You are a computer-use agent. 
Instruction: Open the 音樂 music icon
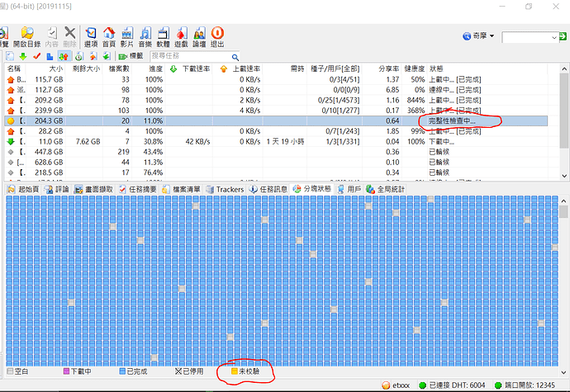coord(145,36)
